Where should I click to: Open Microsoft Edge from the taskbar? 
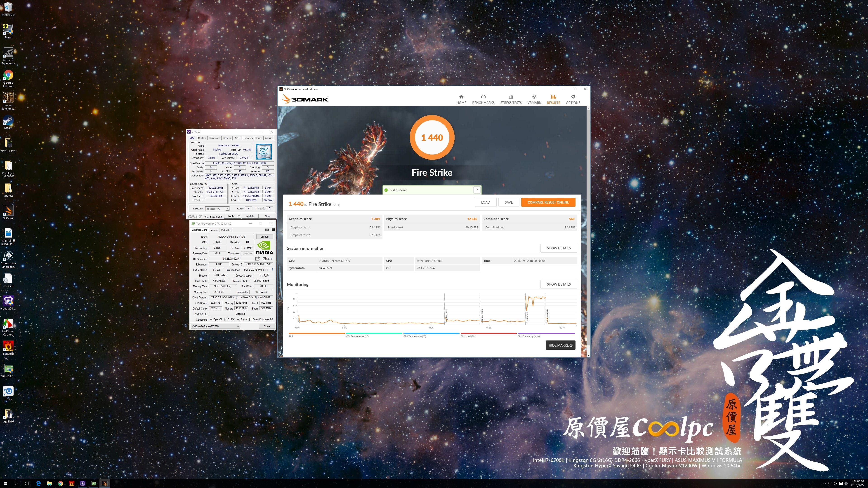click(38, 483)
